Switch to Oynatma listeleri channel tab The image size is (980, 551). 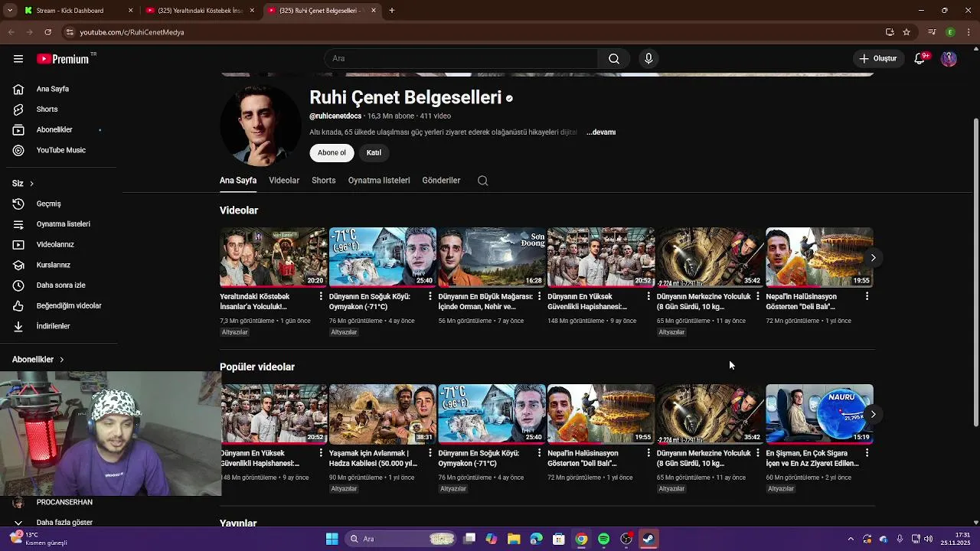379,181
